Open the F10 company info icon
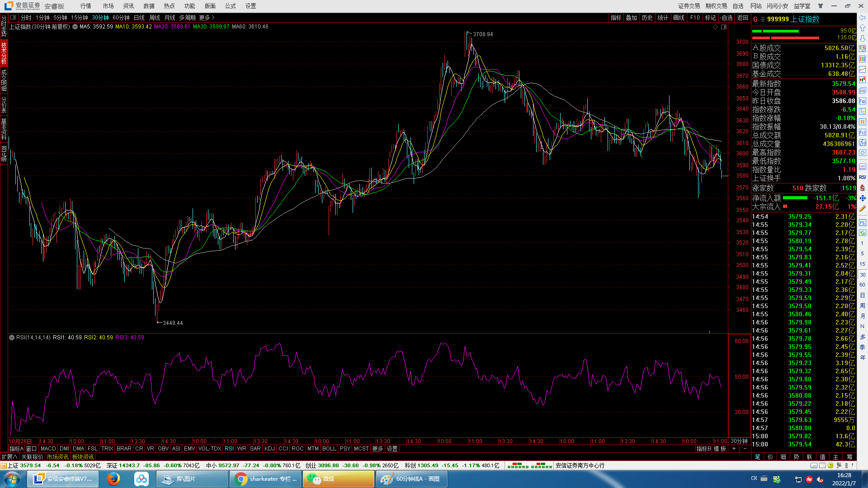This screenshot has width=868, height=488. tap(863, 101)
